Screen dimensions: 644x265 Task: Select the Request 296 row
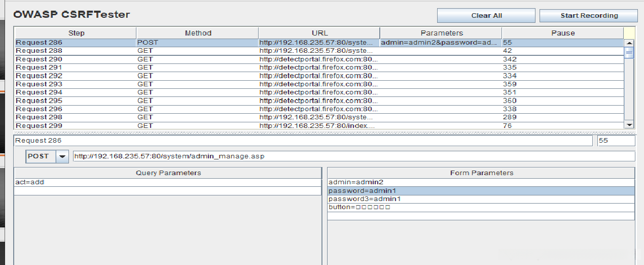319,109
